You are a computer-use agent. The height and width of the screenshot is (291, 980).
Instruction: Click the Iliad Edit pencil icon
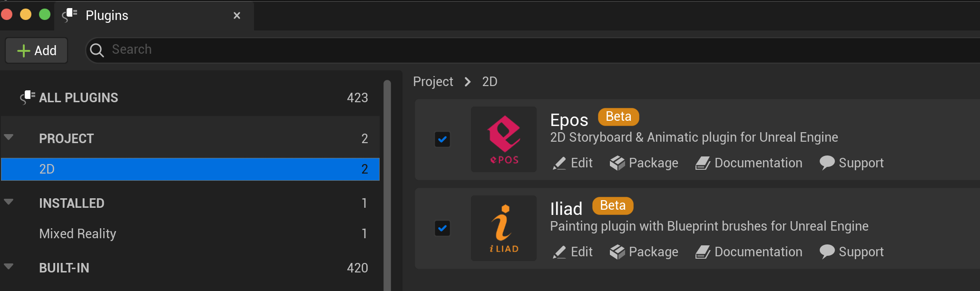(559, 252)
